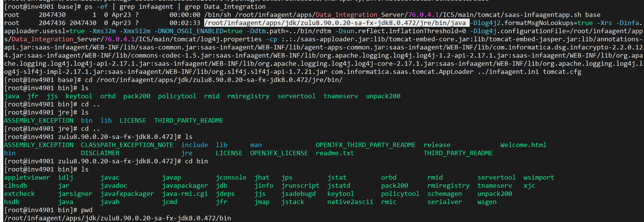Click the 'jarsigner' file name
Viewport: 644px width, 222px height.
tap(75, 194)
